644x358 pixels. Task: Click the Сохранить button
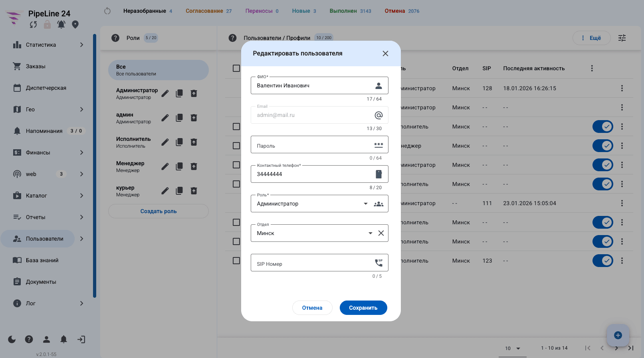click(x=363, y=308)
